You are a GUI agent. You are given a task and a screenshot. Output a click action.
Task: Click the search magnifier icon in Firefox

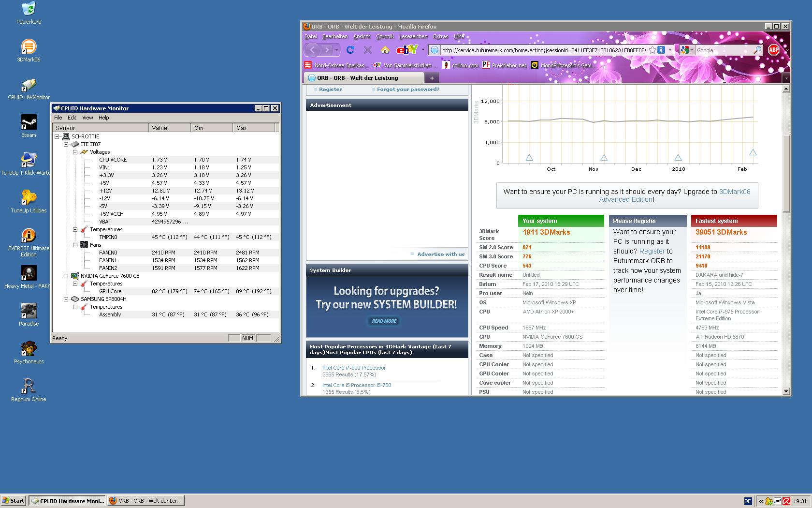[757, 50]
